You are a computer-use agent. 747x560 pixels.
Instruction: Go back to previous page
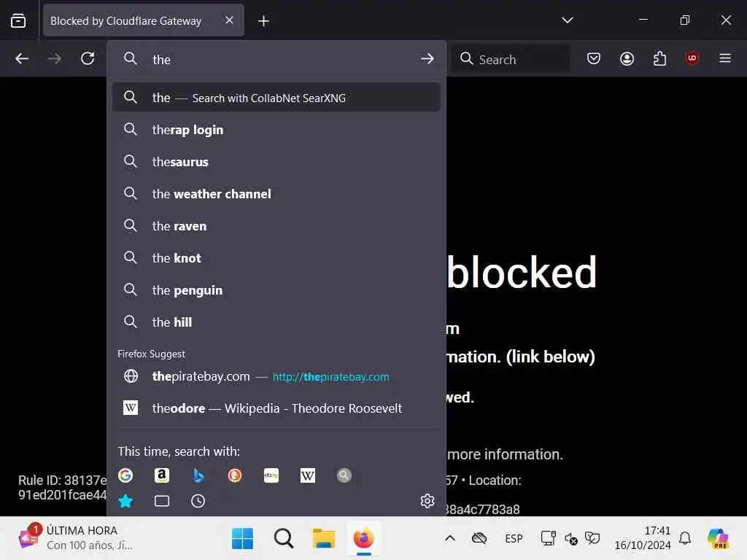click(22, 58)
